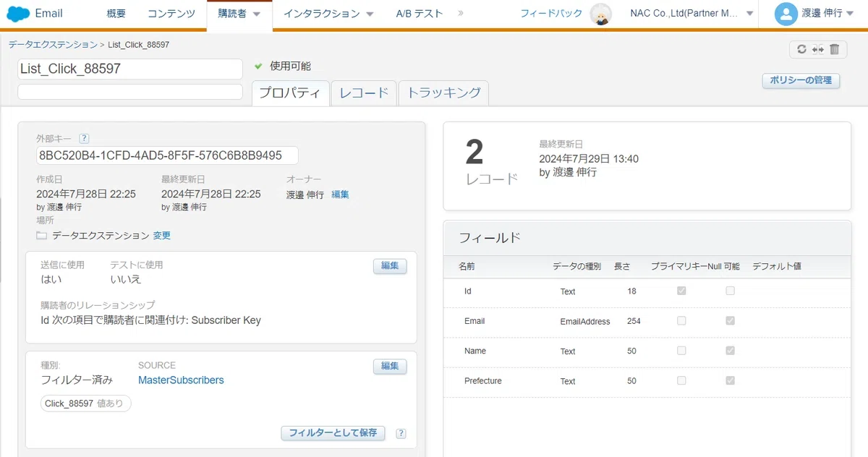
Task: Click the List_Click_88597 name field
Action: click(x=130, y=69)
